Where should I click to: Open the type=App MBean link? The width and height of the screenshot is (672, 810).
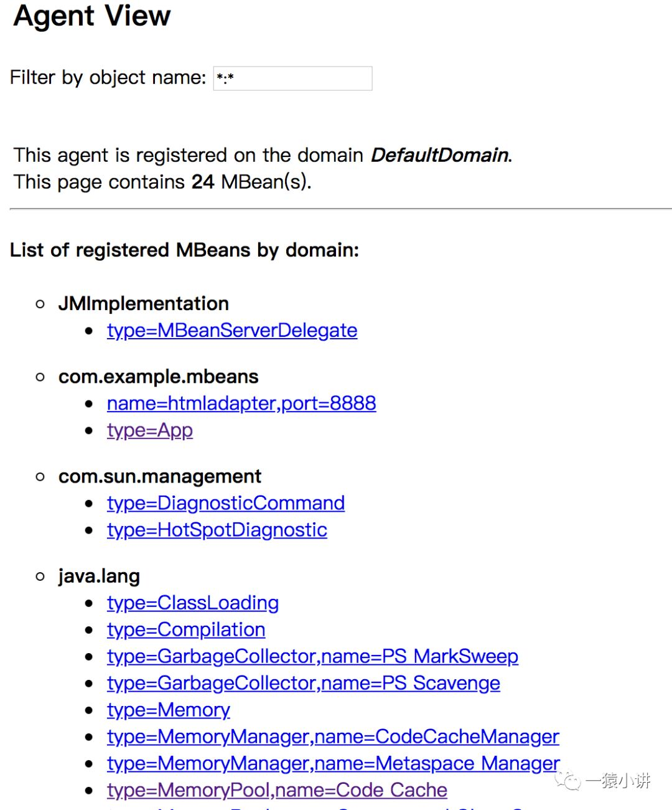pyautogui.click(x=150, y=430)
